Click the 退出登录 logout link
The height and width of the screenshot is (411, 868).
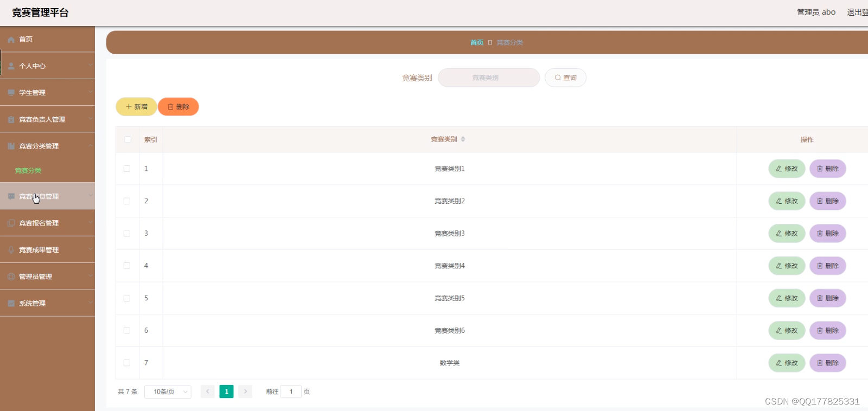(x=857, y=12)
